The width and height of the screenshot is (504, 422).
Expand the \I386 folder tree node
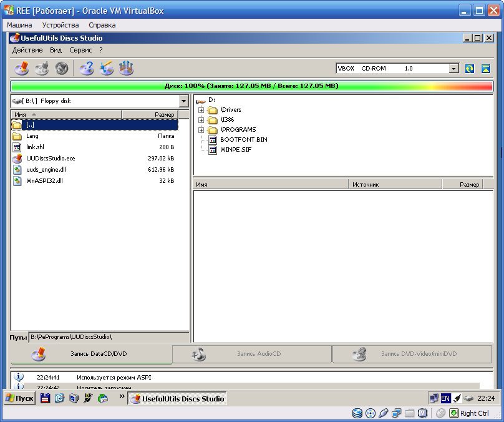[x=201, y=120]
